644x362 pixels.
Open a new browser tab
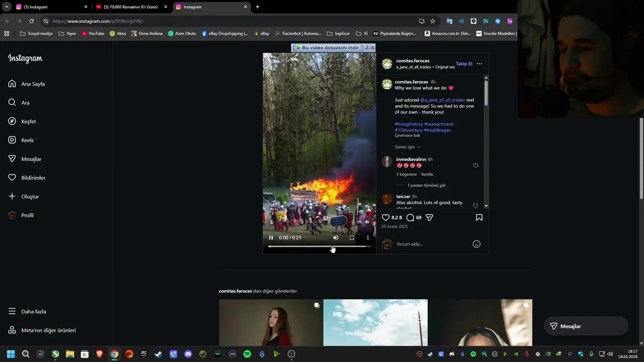[258, 7]
